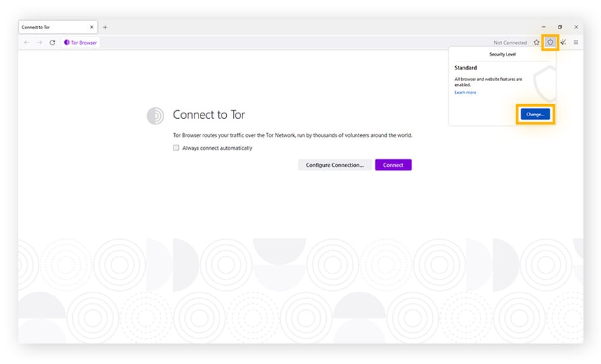Click the forward navigation arrow
This screenshot has height=364, width=601.
point(39,43)
